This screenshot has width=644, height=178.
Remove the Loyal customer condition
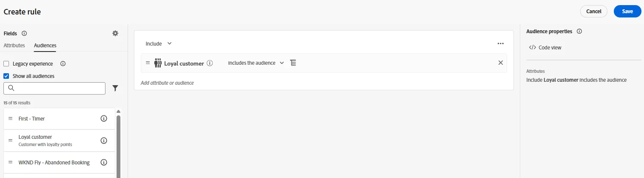501,63
